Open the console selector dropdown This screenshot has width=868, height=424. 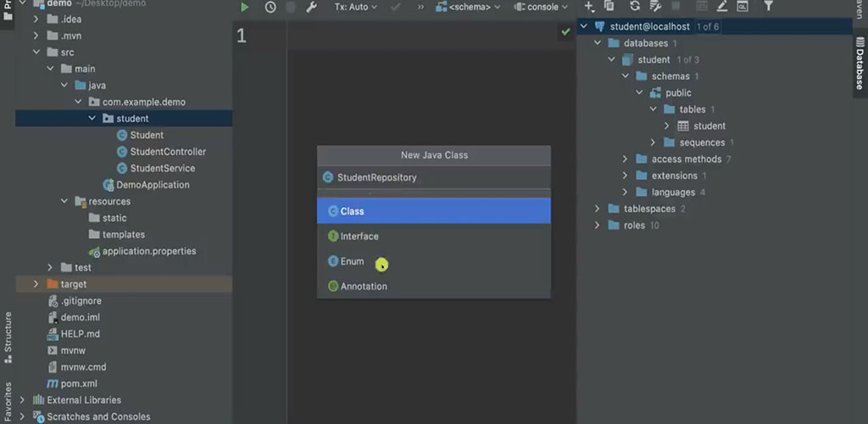[x=542, y=7]
